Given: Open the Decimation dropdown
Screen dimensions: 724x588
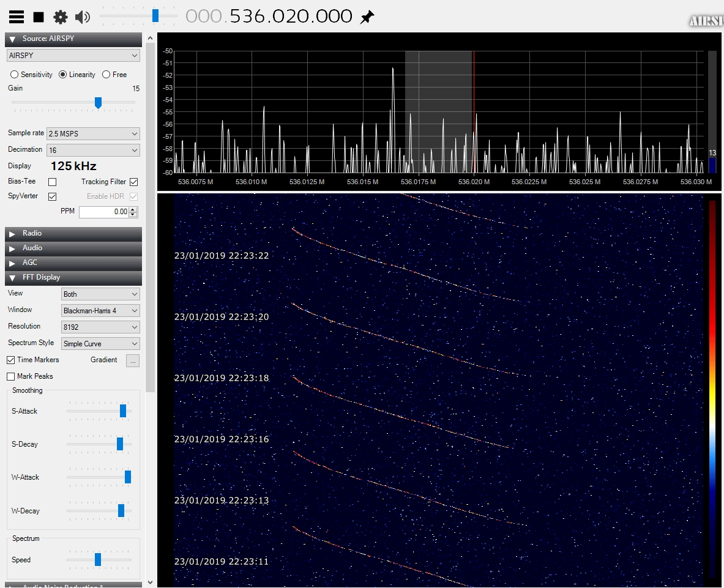Looking at the screenshot, I should (x=93, y=150).
